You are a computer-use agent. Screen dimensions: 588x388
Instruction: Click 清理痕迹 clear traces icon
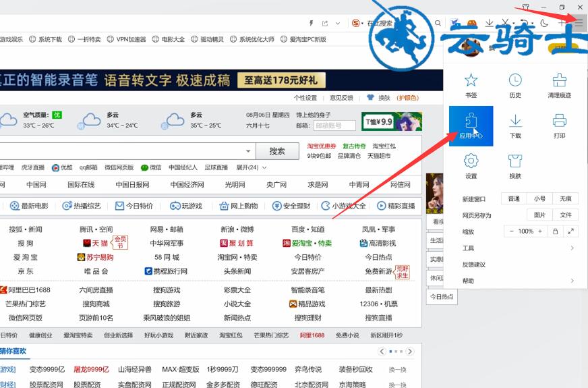(559, 86)
